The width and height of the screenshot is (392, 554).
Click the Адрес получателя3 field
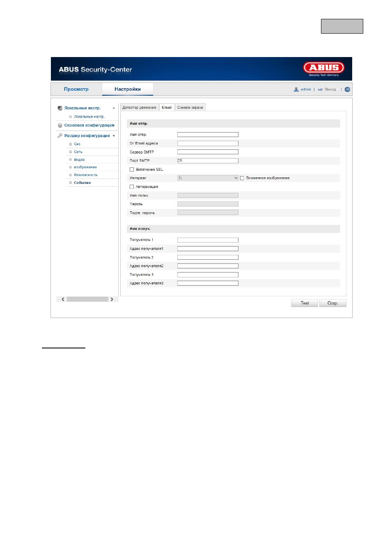[x=208, y=283]
